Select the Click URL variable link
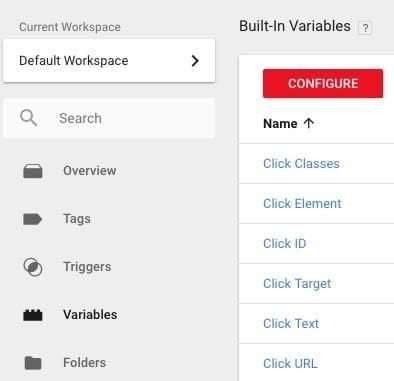The image size is (394, 381). coord(290,364)
